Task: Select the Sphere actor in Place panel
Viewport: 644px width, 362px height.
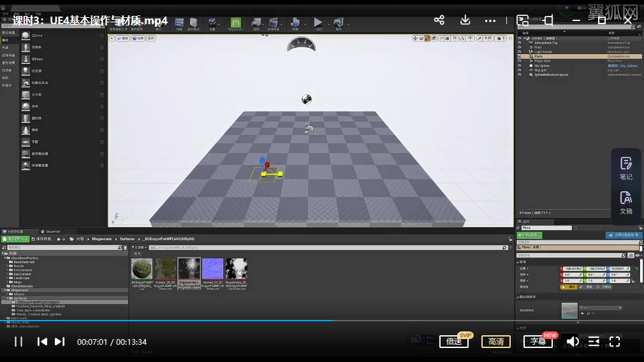Action: point(62,106)
